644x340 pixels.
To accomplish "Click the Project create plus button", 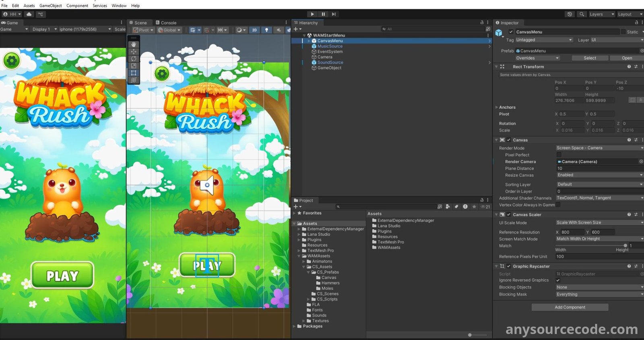I will click(297, 207).
